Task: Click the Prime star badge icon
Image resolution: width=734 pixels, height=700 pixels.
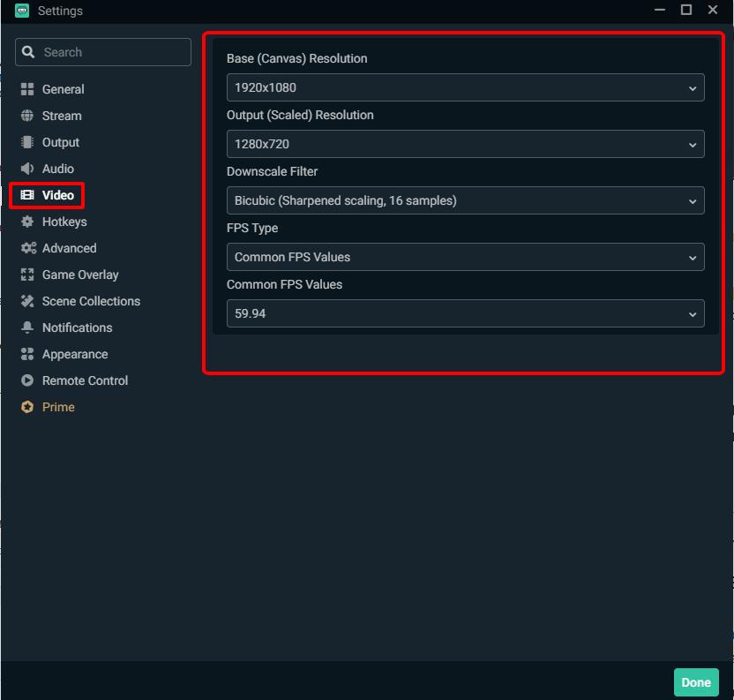Action: 27,407
